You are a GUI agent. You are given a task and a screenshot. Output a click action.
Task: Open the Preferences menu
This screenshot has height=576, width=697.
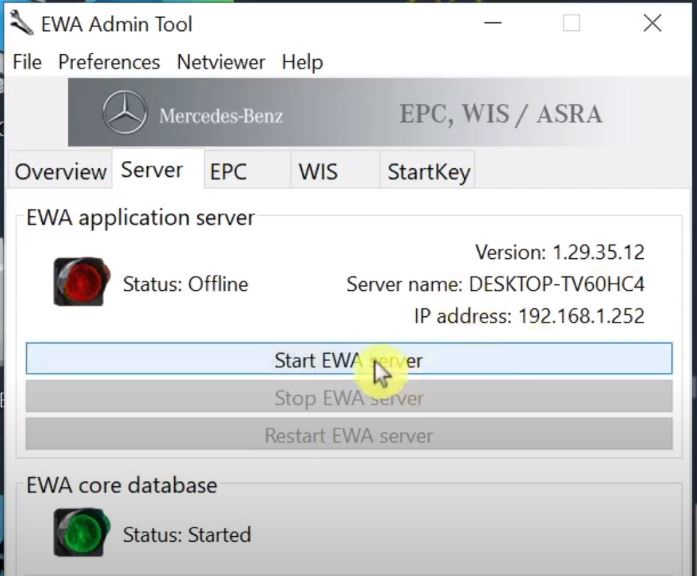pos(109,62)
